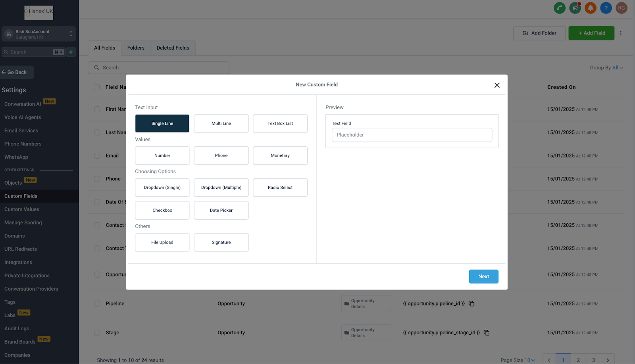This screenshot has width=635, height=364.
Task: Select the Dropdown (Multiple) field type
Action: point(221,188)
